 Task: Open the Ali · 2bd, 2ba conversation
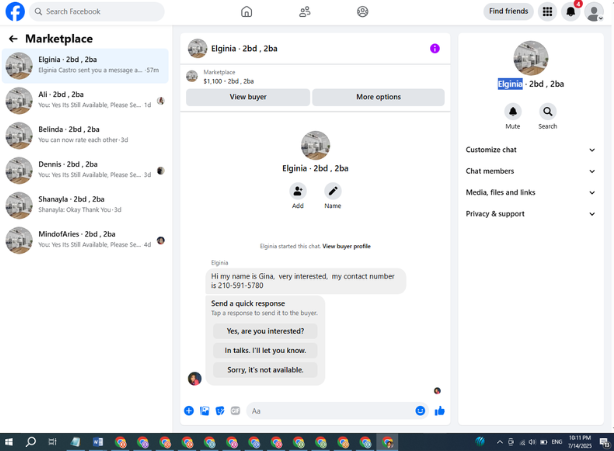(x=85, y=101)
